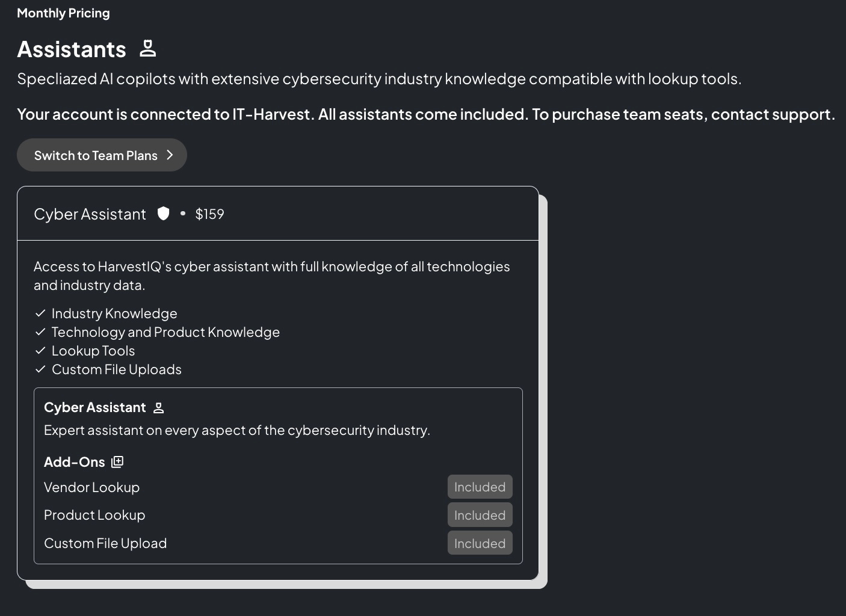Click the chevron arrow in Switch to Team Plans
Image resolution: width=846 pixels, height=616 pixels.
point(170,155)
